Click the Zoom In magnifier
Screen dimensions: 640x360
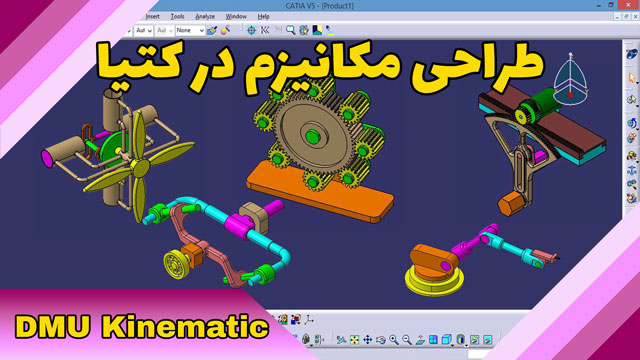[x=393, y=340]
